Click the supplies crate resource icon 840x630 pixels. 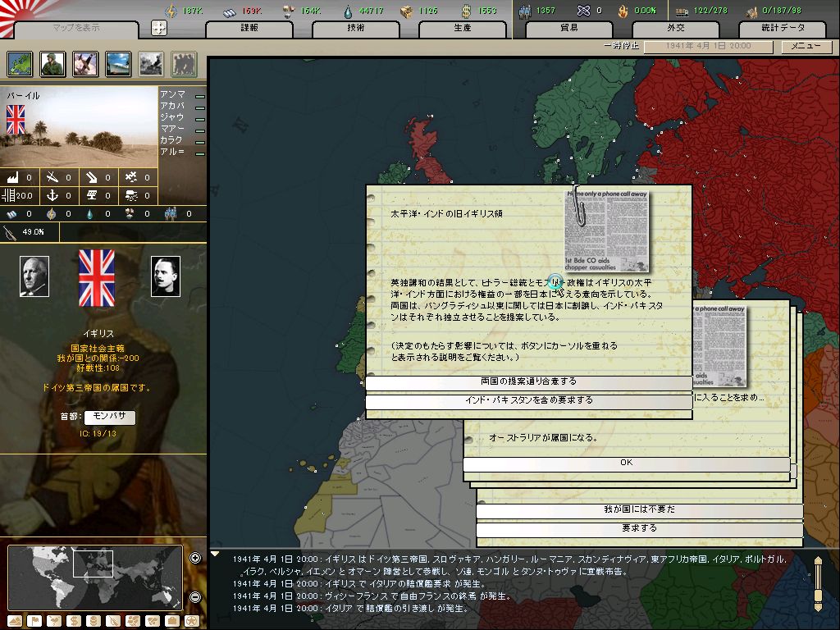coord(407,11)
